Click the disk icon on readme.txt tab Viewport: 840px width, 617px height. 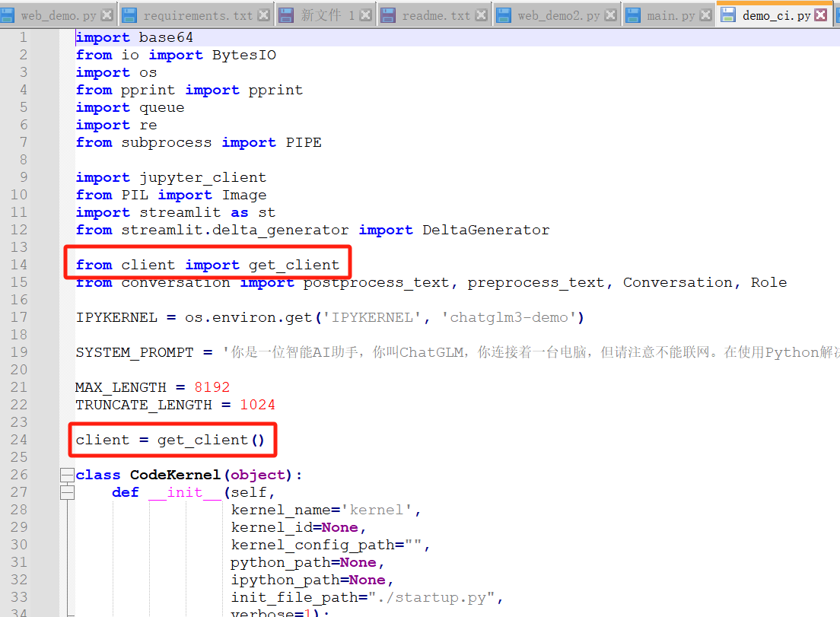coord(388,15)
